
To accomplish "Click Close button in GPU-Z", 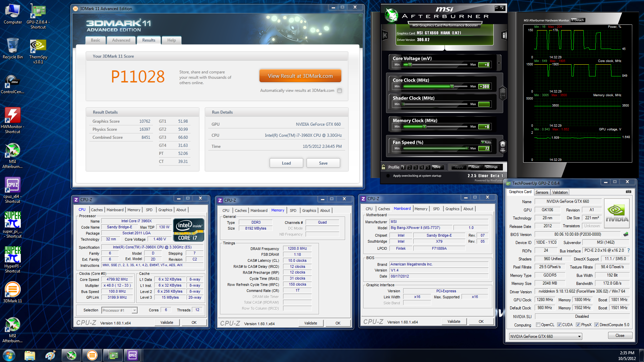I will [x=620, y=336].
